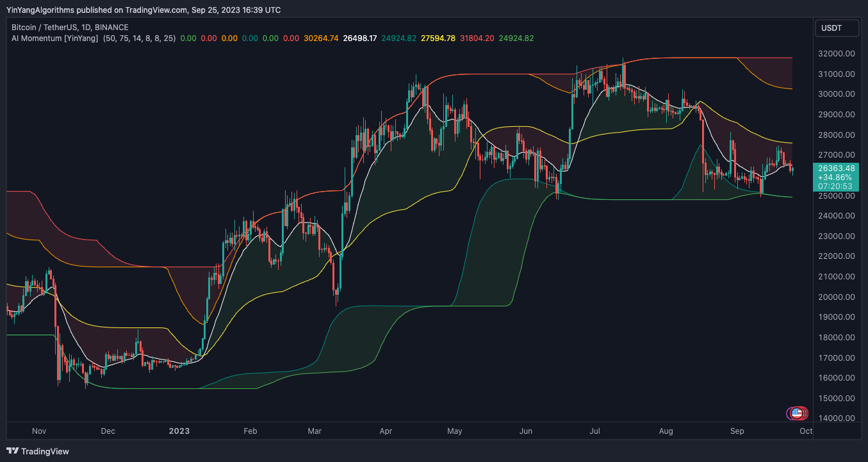Click the Mar label on time axis

pyautogui.click(x=315, y=431)
